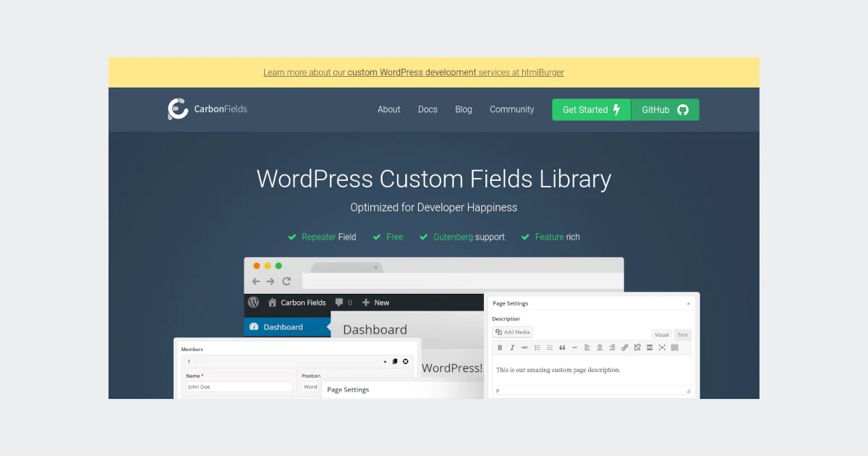The height and width of the screenshot is (456, 868).
Task: Open the About menu item
Action: (388, 110)
